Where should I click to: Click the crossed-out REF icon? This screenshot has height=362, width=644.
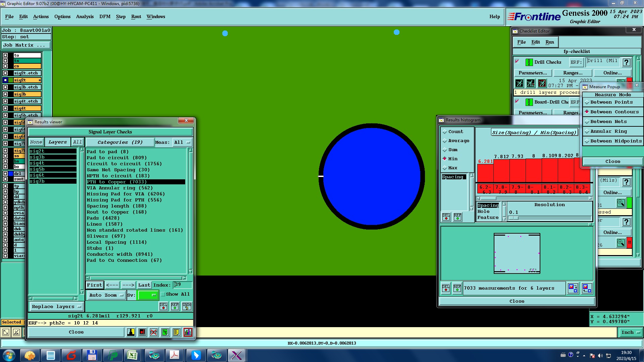point(154,332)
